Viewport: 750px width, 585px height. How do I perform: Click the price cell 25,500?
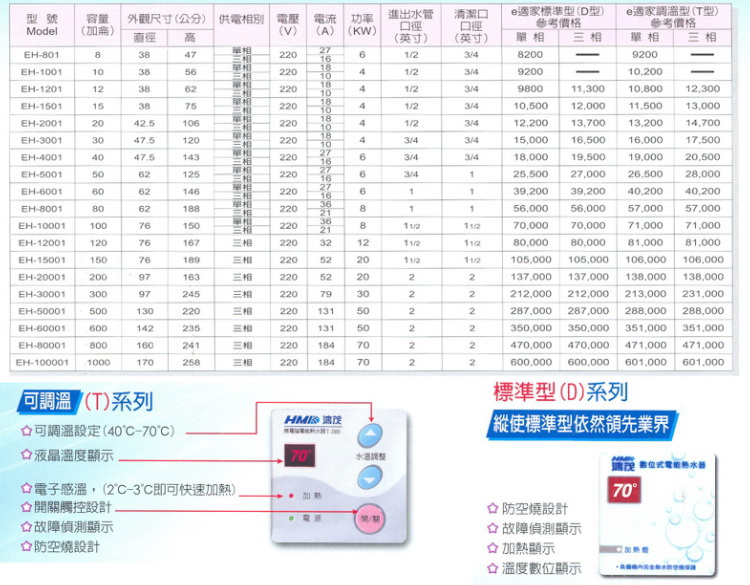tap(530, 174)
